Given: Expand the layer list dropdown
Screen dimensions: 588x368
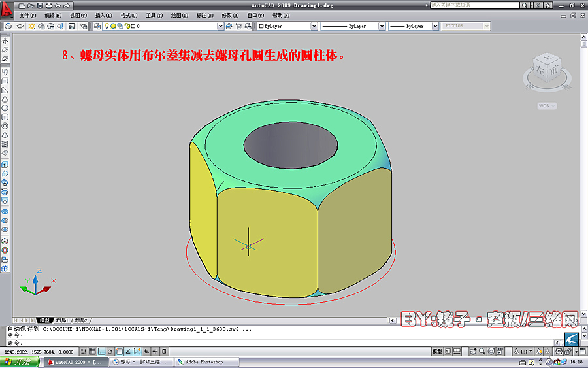Looking at the screenshot, I should tap(221, 26).
